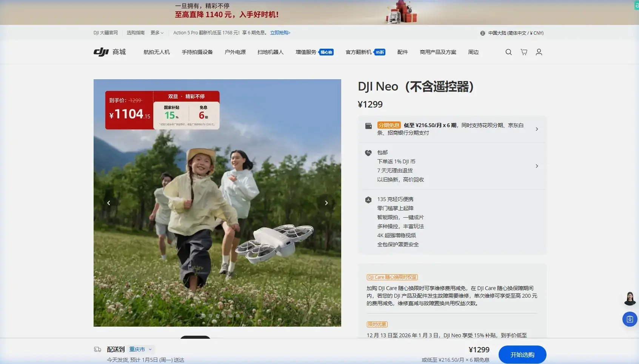The width and height of the screenshot is (639, 364).
Task: Open the 手持拍摄设备 menu
Action: point(197,52)
